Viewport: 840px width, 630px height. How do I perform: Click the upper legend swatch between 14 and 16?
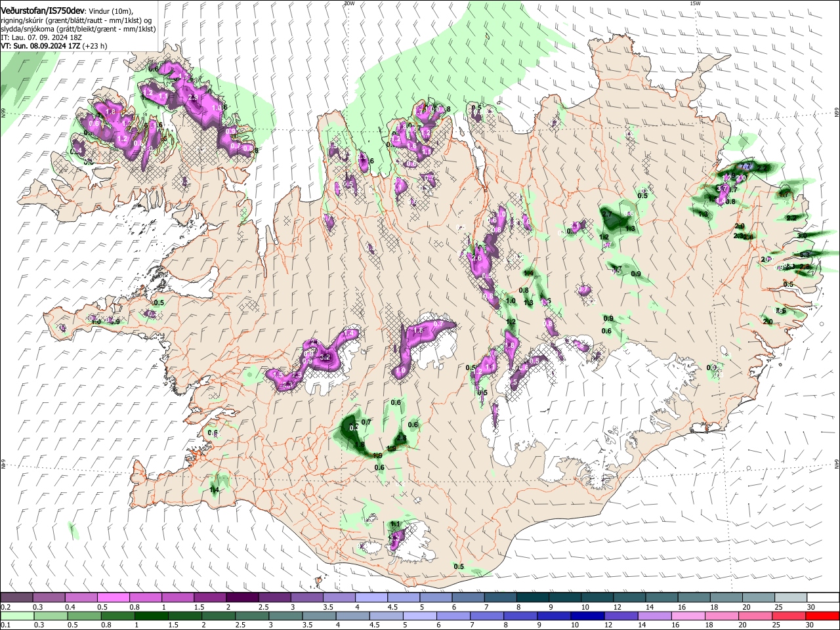point(661,598)
